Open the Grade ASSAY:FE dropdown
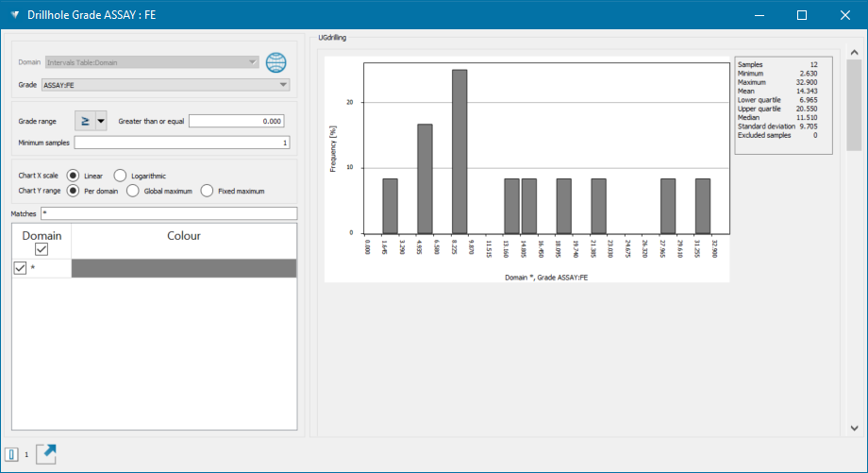 pyautogui.click(x=165, y=85)
